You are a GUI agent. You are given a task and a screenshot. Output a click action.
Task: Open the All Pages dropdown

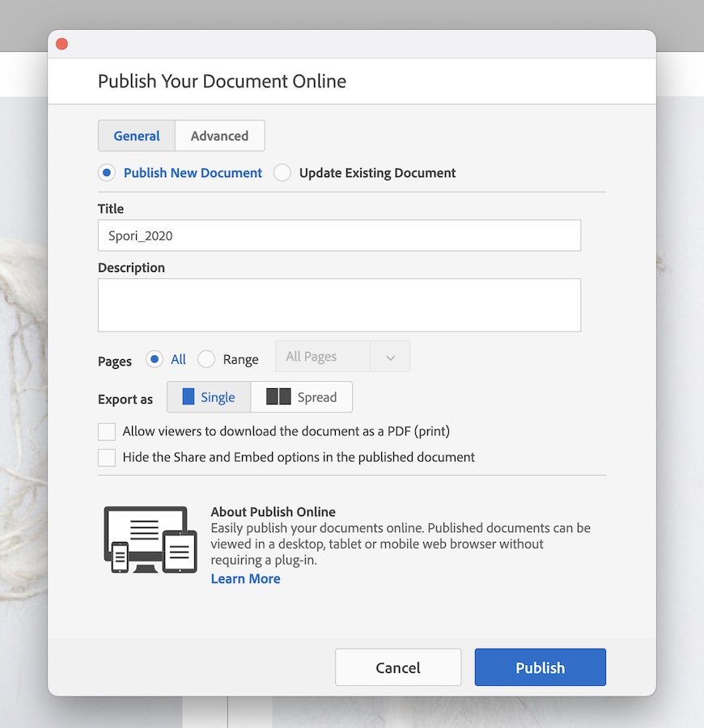tap(343, 356)
